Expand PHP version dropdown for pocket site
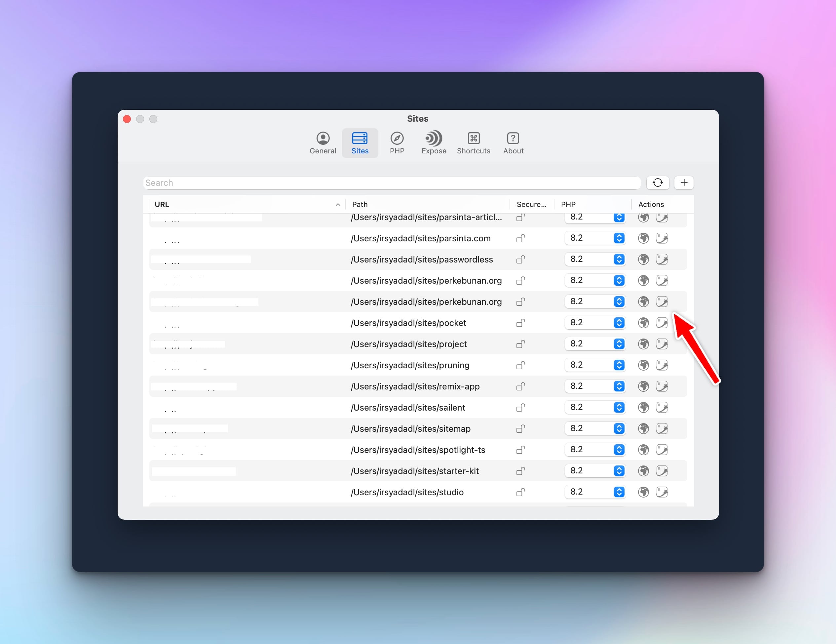This screenshot has width=836, height=644. click(x=618, y=323)
